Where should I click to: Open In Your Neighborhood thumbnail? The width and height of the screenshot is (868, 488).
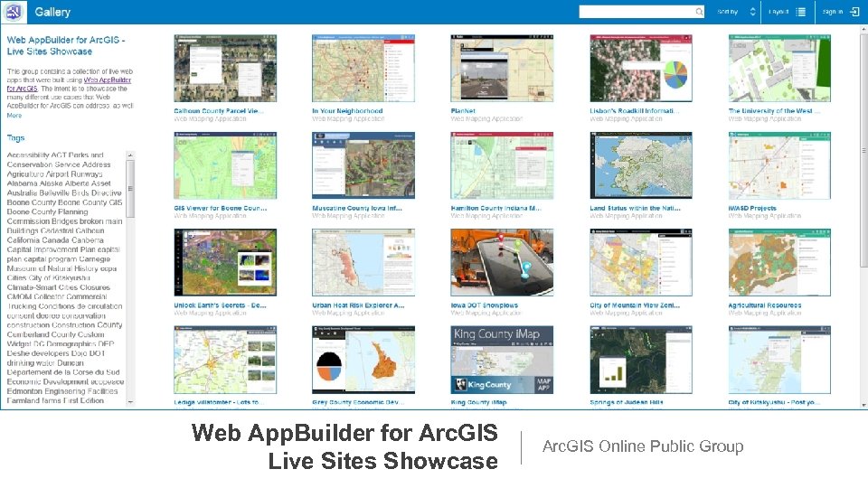pyautogui.click(x=363, y=68)
